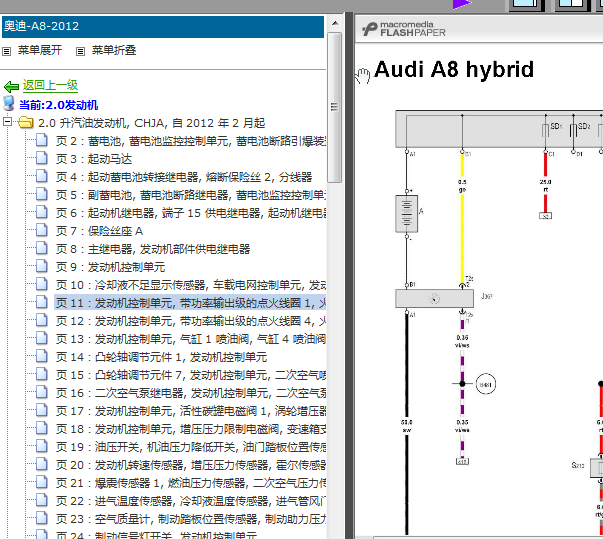Click document icon of 页 11 row
This screenshot has width=603, height=539.
pos(42,302)
